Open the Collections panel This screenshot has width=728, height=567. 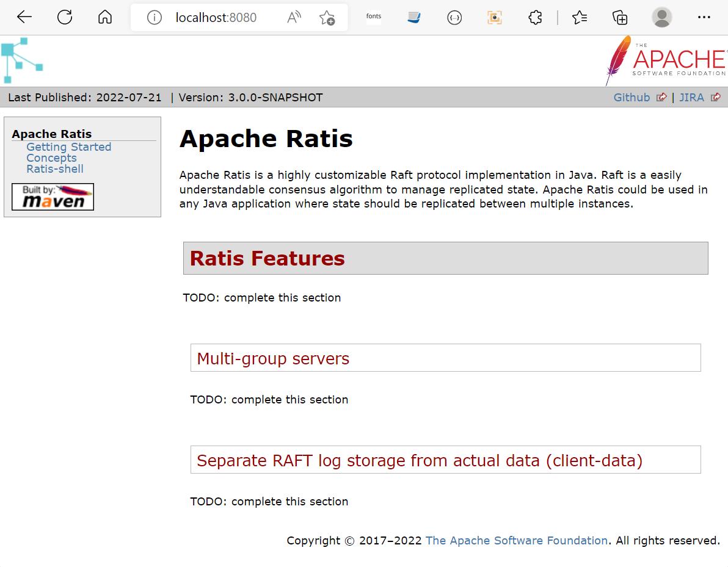[620, 18]
